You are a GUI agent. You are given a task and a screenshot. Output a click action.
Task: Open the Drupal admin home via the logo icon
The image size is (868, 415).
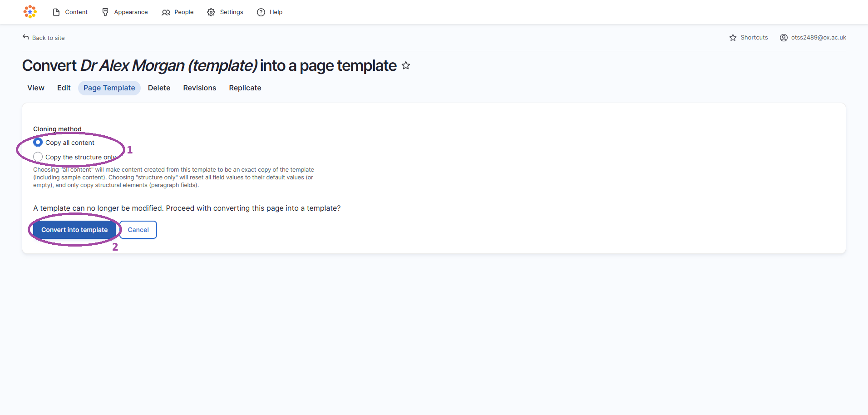(30, 11)
